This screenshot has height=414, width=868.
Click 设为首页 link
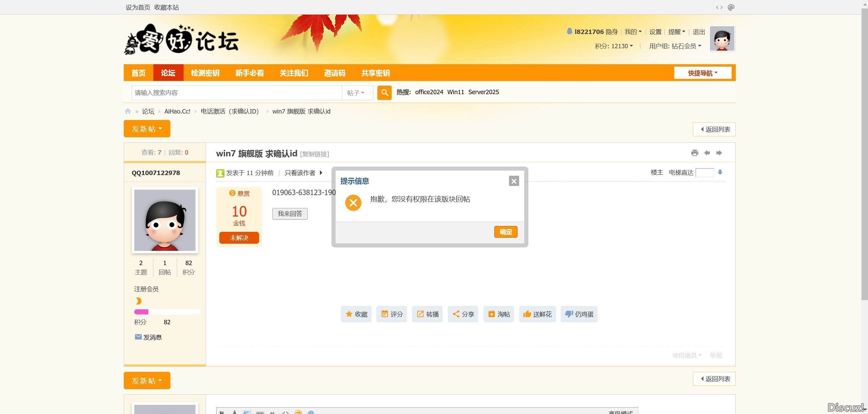tap(138, 7)
